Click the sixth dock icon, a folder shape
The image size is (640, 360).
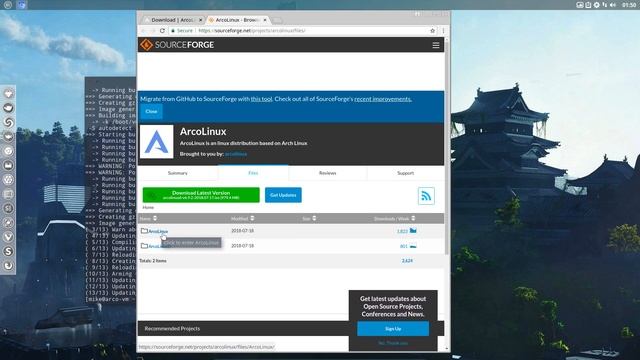point(8,165)
